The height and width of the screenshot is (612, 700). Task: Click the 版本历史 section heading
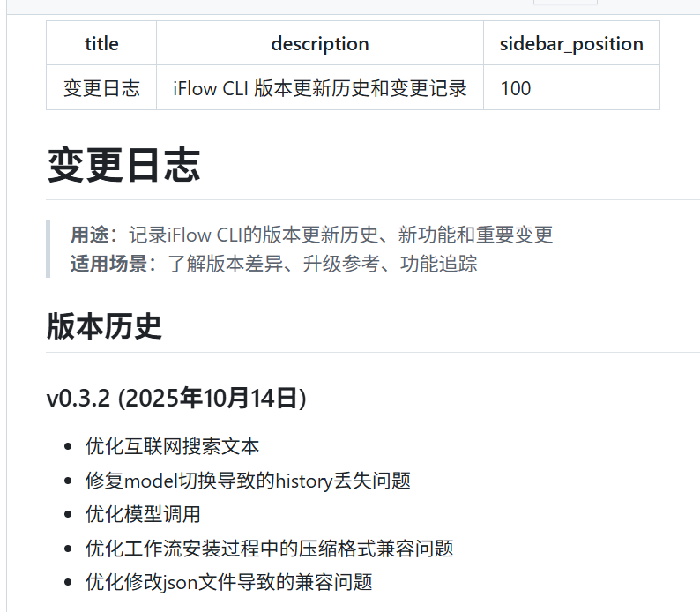(104, 326)
